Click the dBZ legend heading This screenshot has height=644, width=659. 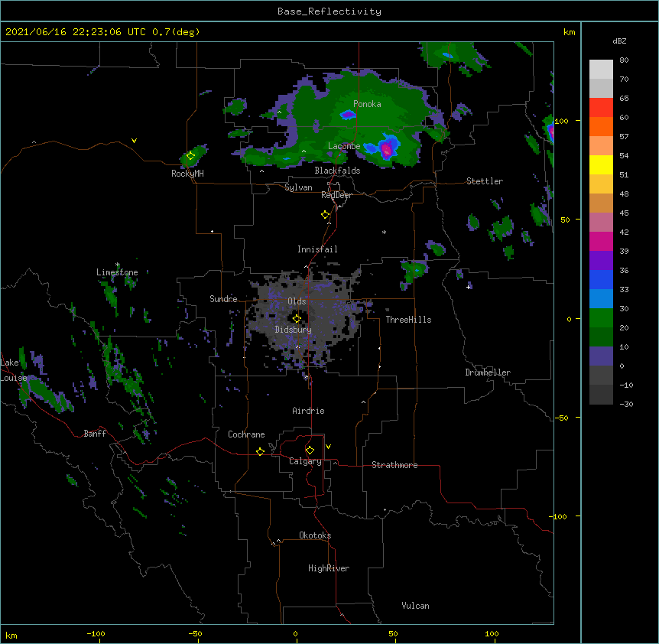pos(619,41)
